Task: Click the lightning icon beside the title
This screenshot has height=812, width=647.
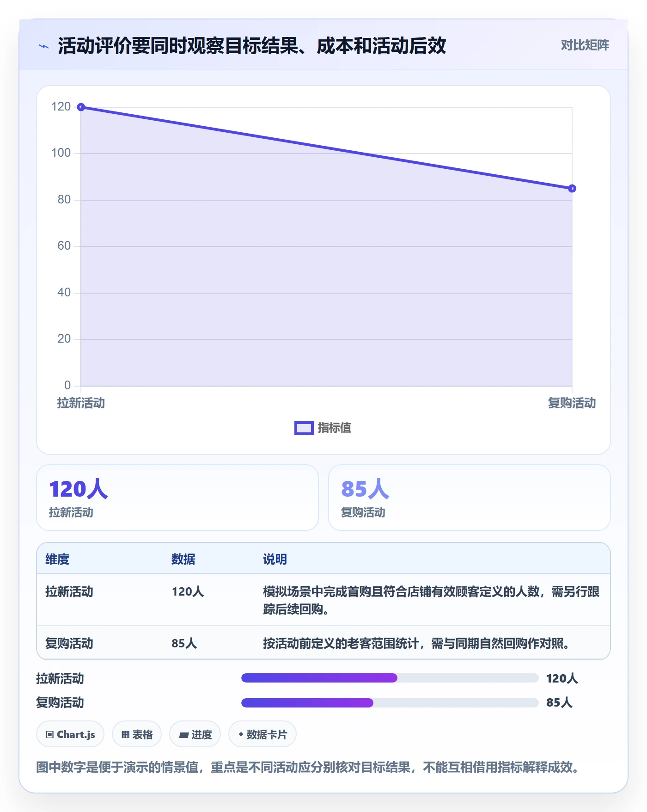Action: (44, 46)
